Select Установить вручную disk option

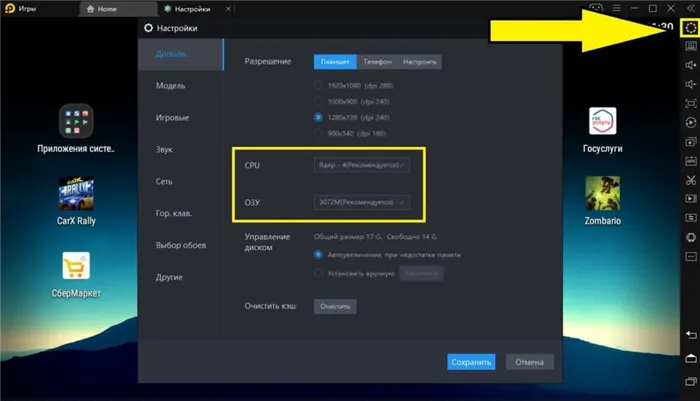pos(318,273)
